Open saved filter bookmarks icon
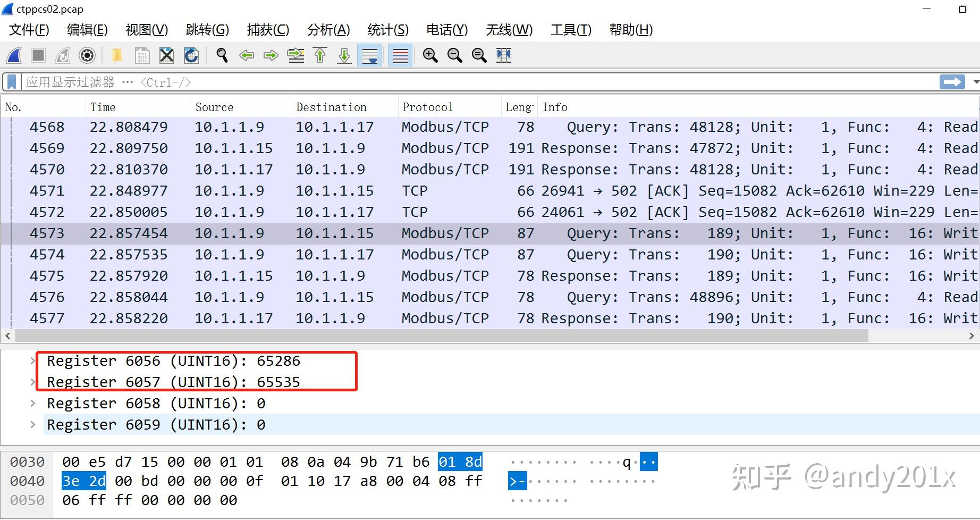Viewport: 980px width, 520px height. pyautogui.click(x=11, y=81)
